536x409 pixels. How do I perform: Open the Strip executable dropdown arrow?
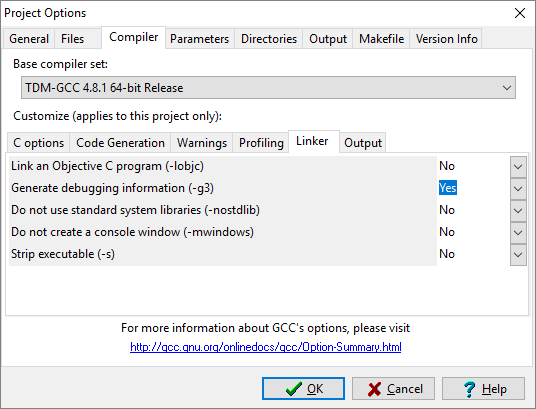coord(518,254)
